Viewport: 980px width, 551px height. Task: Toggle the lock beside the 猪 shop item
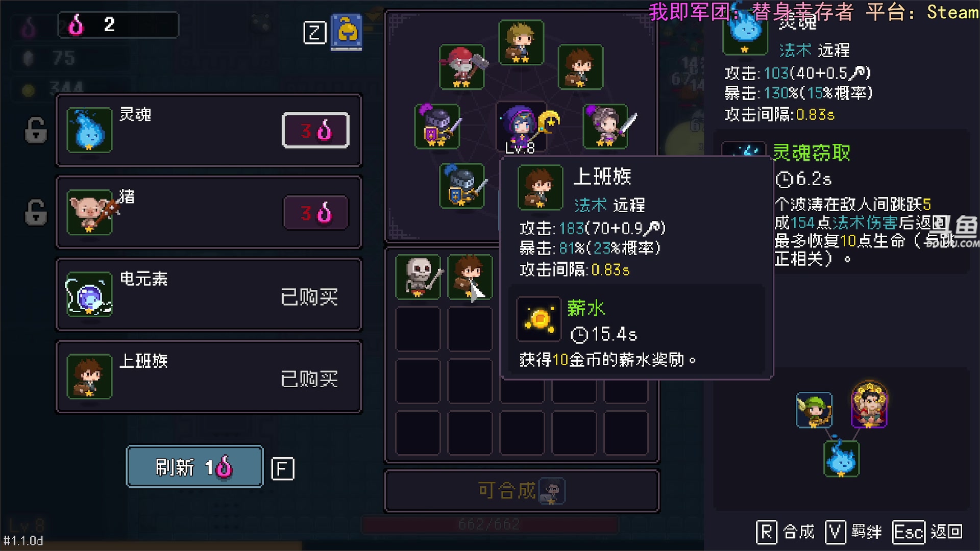(x=36, y=212)
